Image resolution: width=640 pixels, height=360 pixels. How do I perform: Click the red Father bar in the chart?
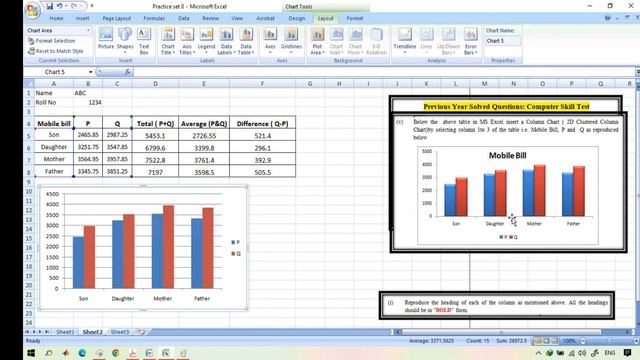pyautogui.click(x=208, y=248)
